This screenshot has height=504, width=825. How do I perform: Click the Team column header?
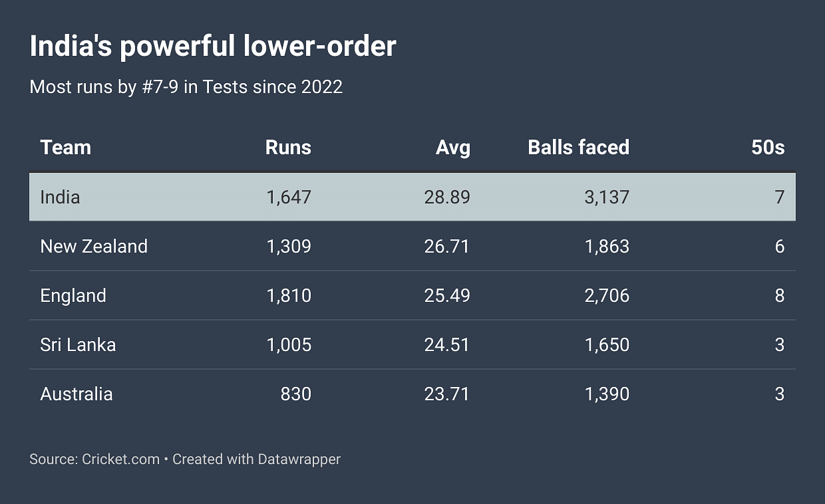coord(65,147)
